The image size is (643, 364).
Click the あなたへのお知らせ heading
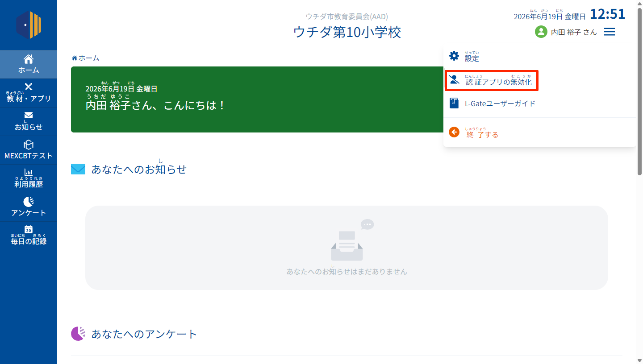139,169
